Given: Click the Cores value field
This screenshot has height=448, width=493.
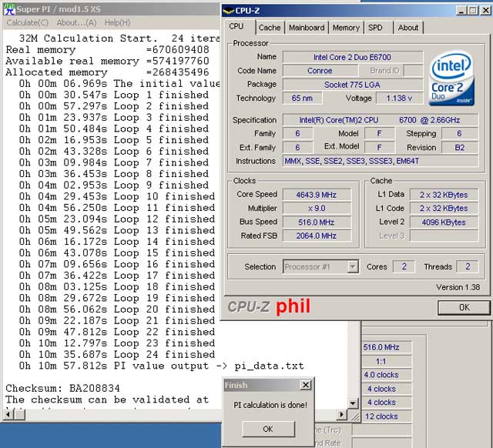Looking at the screenshot, I should 404,267.
